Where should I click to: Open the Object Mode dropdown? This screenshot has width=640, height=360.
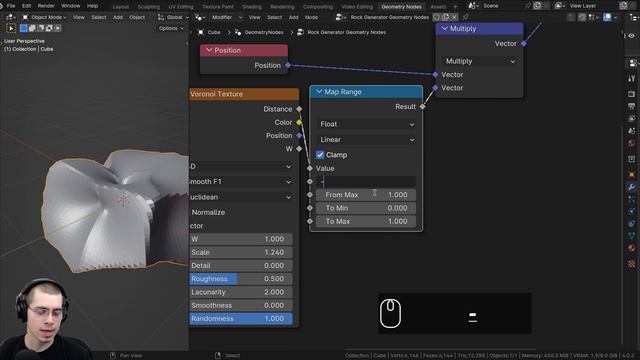pos(44,17)
